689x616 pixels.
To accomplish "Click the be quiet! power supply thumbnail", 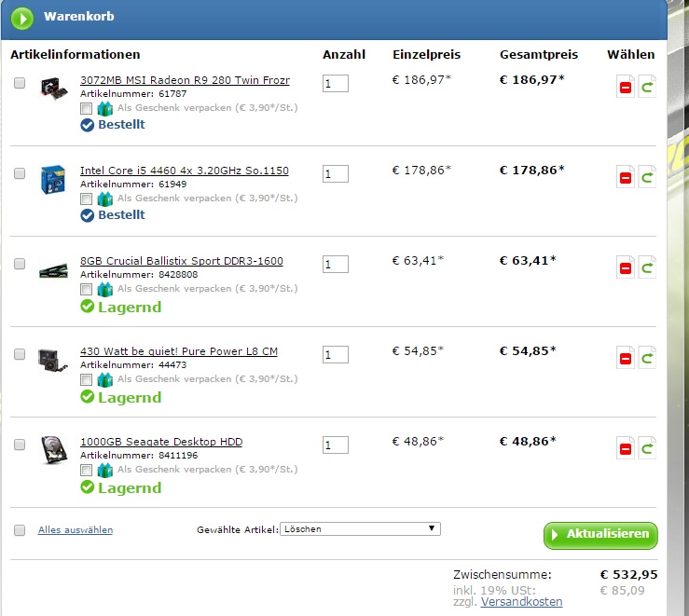I will tap(53, 361).
